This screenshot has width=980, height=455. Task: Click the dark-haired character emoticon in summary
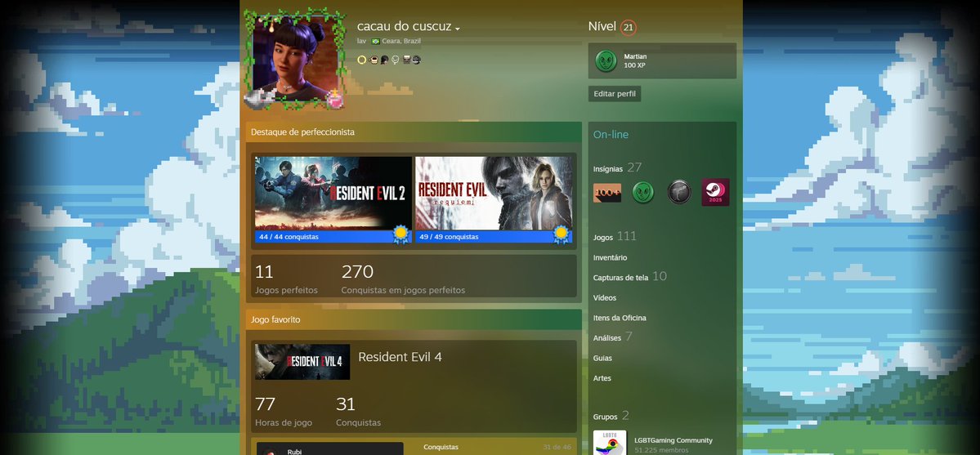tap(384, 60)
